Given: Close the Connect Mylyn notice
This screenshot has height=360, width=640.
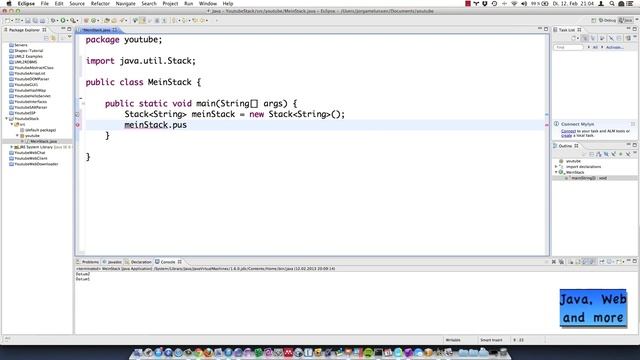Looking at the screenshot, I should 633,124.
